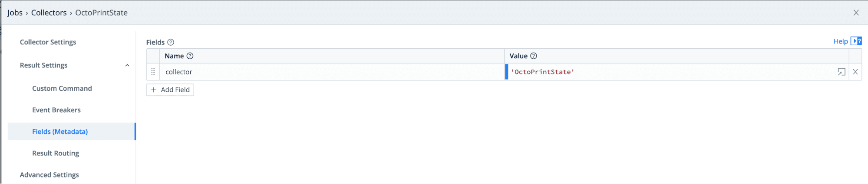Delete the collector field row

[x=855, y=72]
